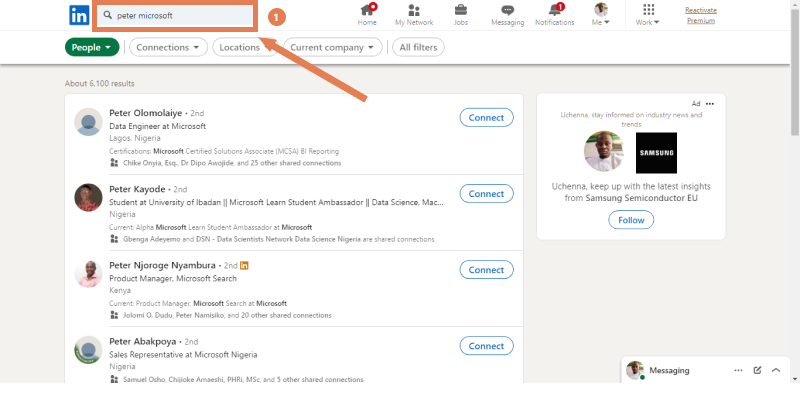Expand the Messaging panel chevron
Screen dimensions: 800x401
pos(776,370)
